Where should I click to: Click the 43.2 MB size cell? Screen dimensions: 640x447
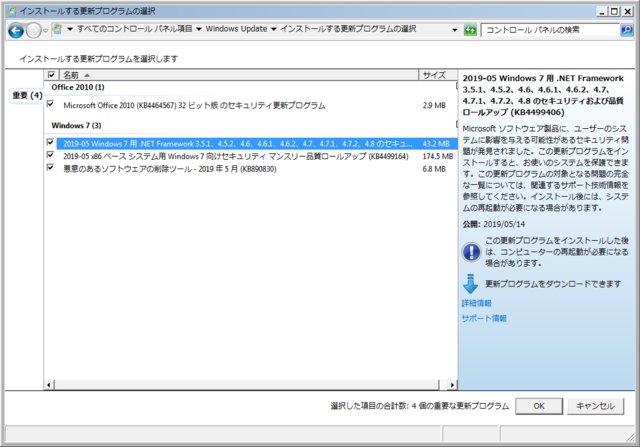click(436, 144)
